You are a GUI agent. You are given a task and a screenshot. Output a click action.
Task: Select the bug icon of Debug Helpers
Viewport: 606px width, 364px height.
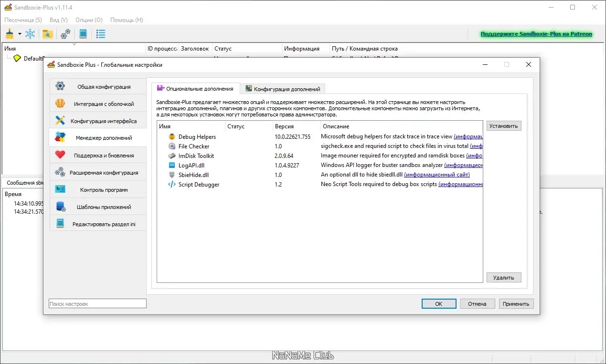tap(172, 136)
